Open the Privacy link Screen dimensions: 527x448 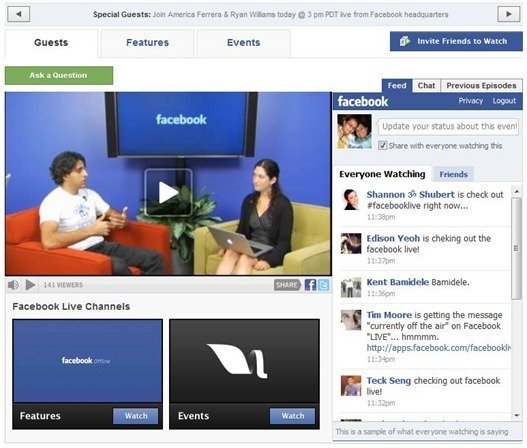point(471,101)
